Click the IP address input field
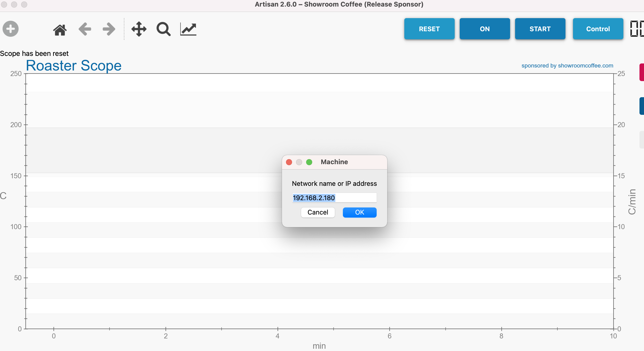This screenshot has width=644, height=351. coord(334,198)
